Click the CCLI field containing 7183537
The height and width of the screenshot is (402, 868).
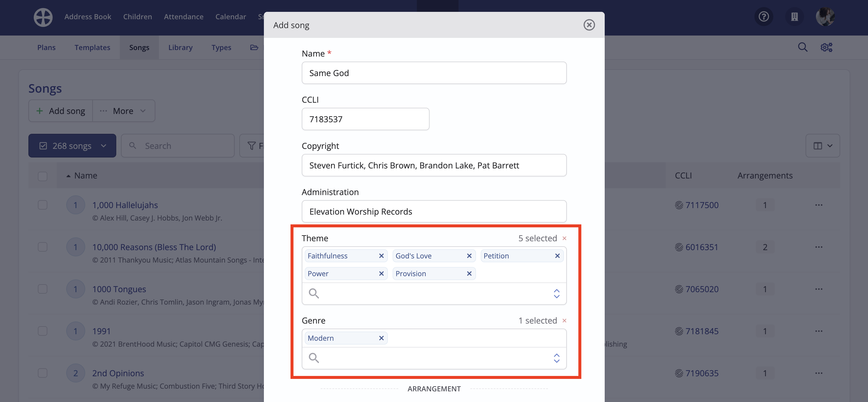pos(365,119)
